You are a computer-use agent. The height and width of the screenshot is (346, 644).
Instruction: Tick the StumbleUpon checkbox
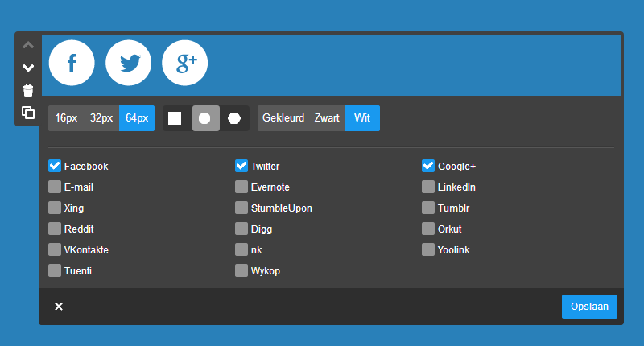click(x=242, y=208)
